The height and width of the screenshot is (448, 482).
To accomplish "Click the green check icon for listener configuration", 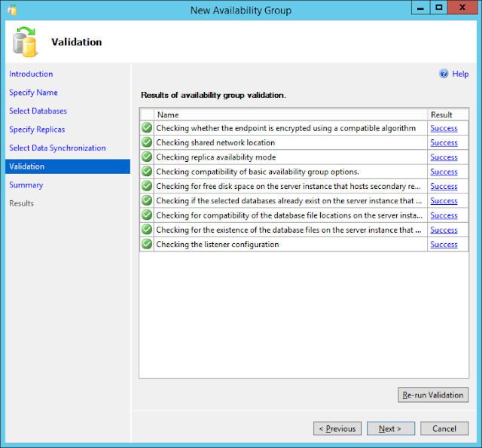I will 147,244.
